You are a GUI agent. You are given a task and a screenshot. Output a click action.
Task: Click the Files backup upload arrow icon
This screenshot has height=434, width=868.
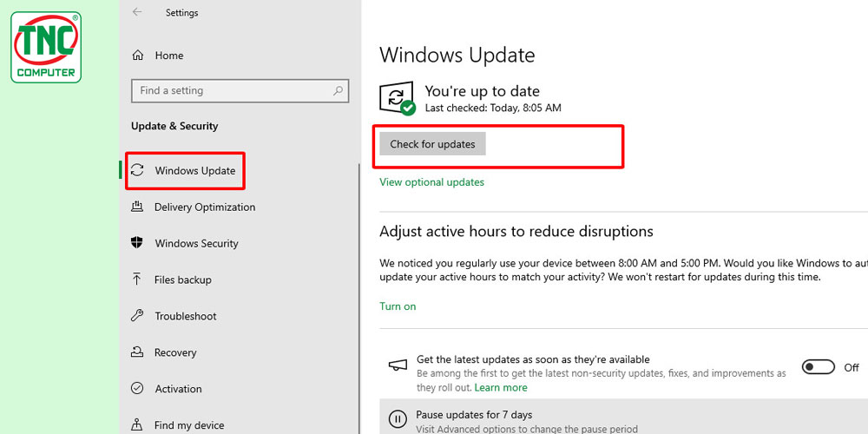pyautogui.click(x=137, y=279)
